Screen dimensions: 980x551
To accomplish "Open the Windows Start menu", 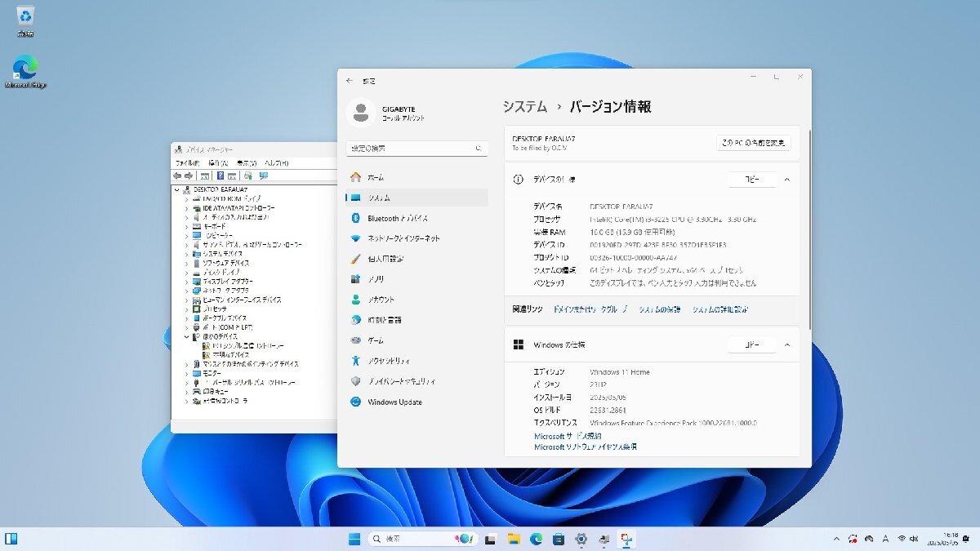I will [x=355, y=539].
